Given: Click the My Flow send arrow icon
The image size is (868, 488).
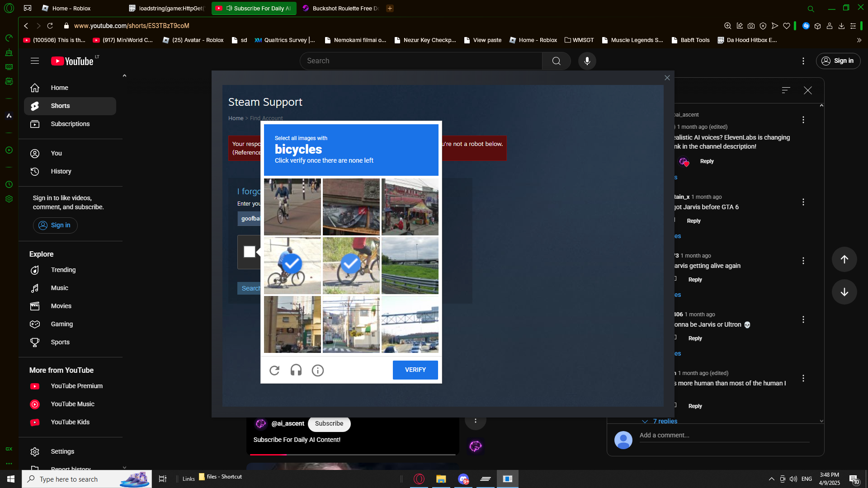Looking at the screenshot, I should [775, 26].
